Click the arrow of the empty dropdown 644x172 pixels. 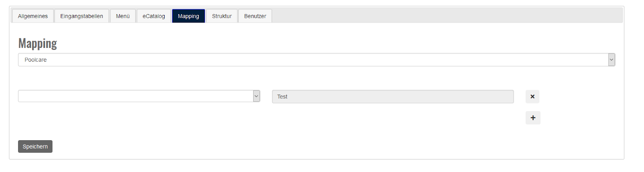pyautogui.click(x=256, y=96)
